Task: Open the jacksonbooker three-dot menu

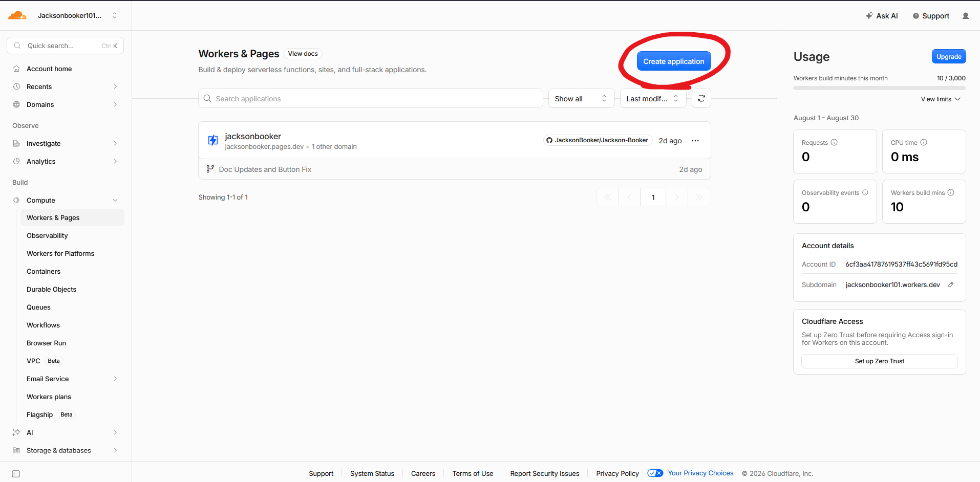Action: (695, 141)
